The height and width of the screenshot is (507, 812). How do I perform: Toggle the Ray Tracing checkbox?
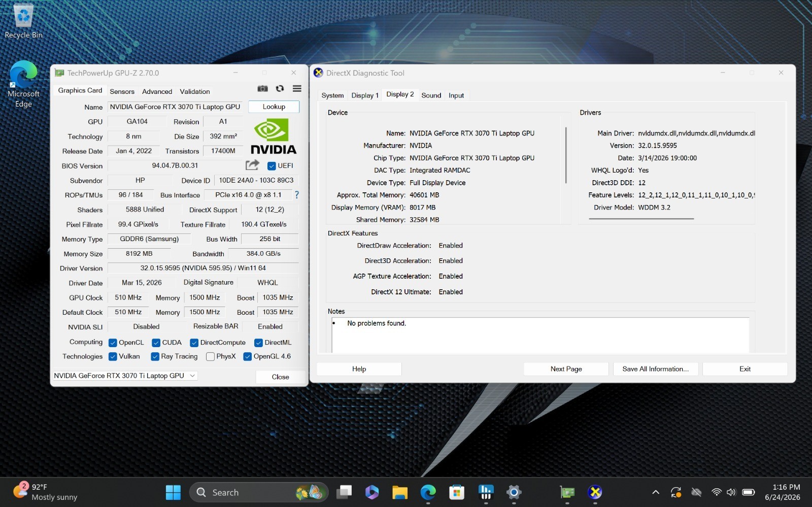click(155, 357)
